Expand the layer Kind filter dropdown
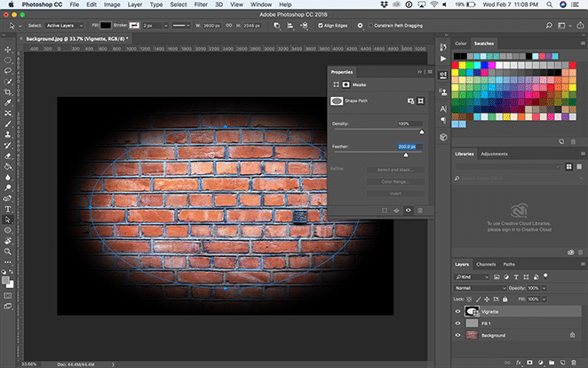Image resolution: width=588 pixels, height=368 pixels. coord(473,276)
